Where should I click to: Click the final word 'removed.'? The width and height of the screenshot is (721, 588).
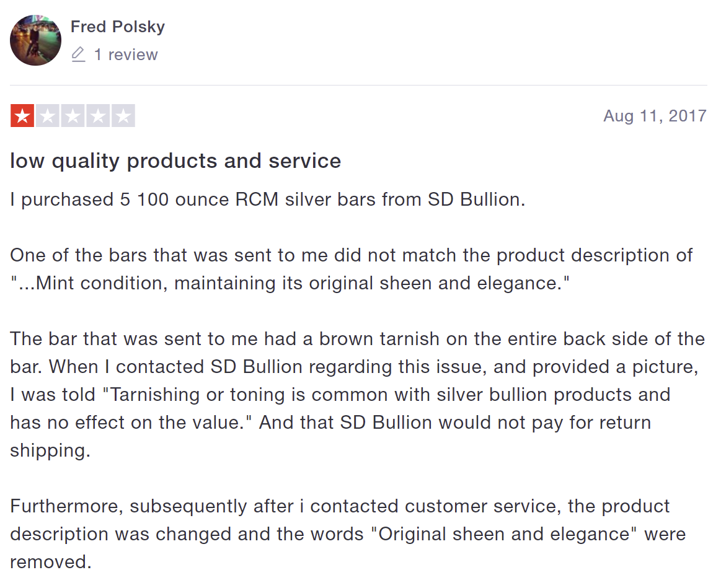[x=51, y=562]
